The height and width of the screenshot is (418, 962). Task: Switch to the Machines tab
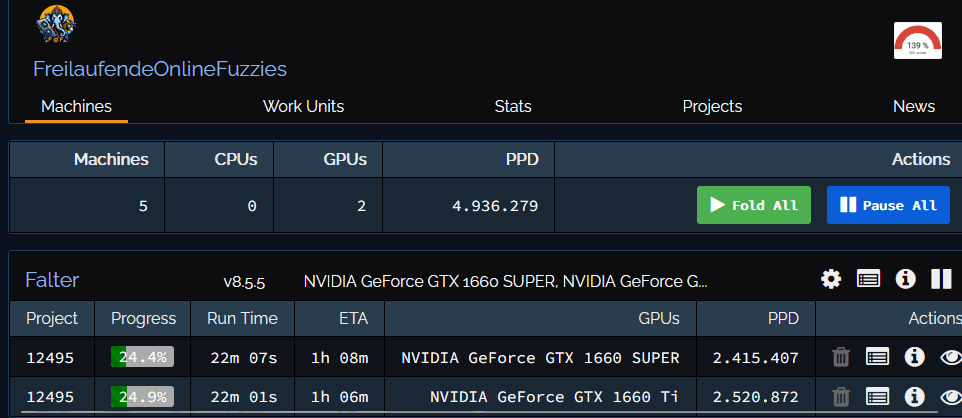coord(76,106)
